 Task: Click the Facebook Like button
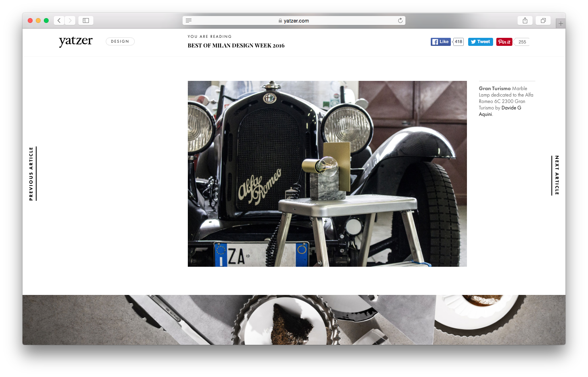tap(441, 42)
